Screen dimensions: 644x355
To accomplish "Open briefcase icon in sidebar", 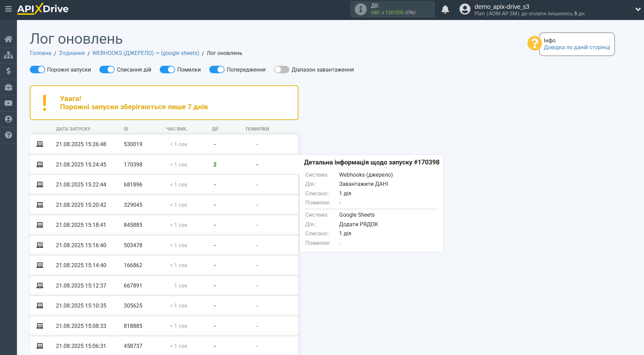I will 8,87.
